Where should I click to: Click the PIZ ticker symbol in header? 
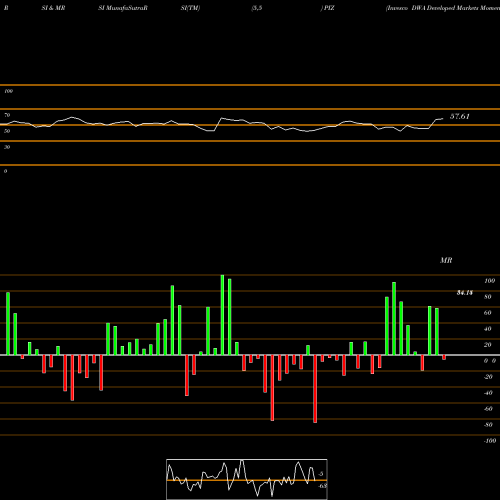(329, 8)
